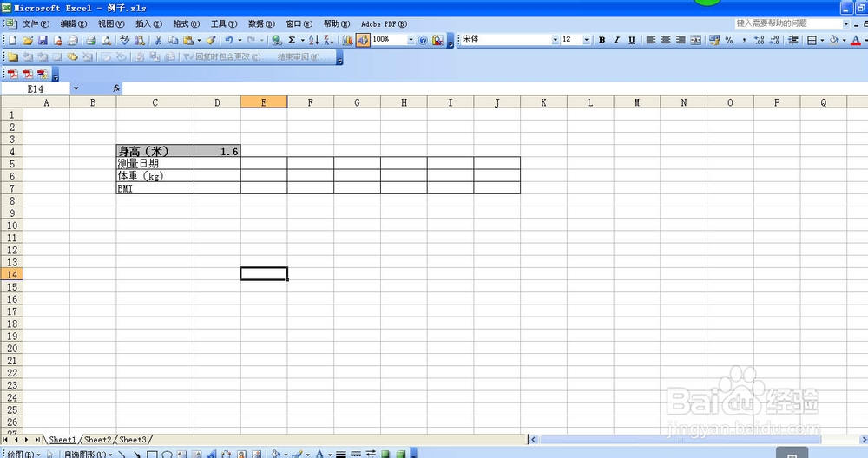This screenshot has height=458, width=868.
Task: Merge and center cells
Action: 696,40
